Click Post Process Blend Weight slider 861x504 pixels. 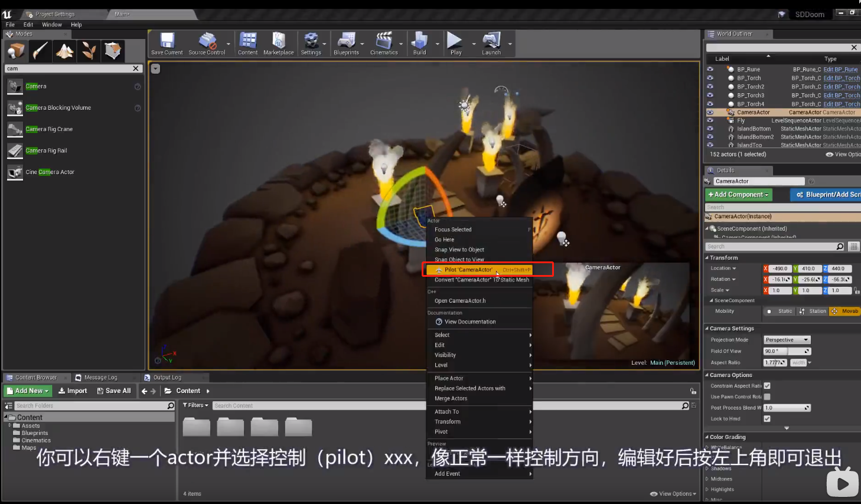(x=787, y=408)
